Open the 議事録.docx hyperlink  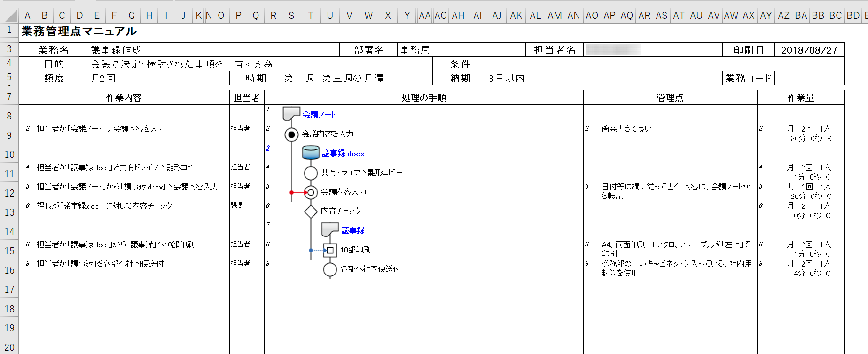[343, 154]
